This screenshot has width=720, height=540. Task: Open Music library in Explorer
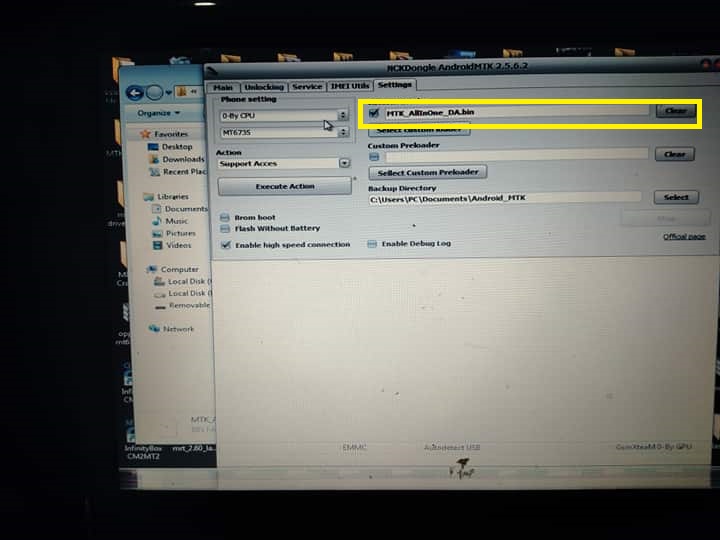click(x=176, y=221)
